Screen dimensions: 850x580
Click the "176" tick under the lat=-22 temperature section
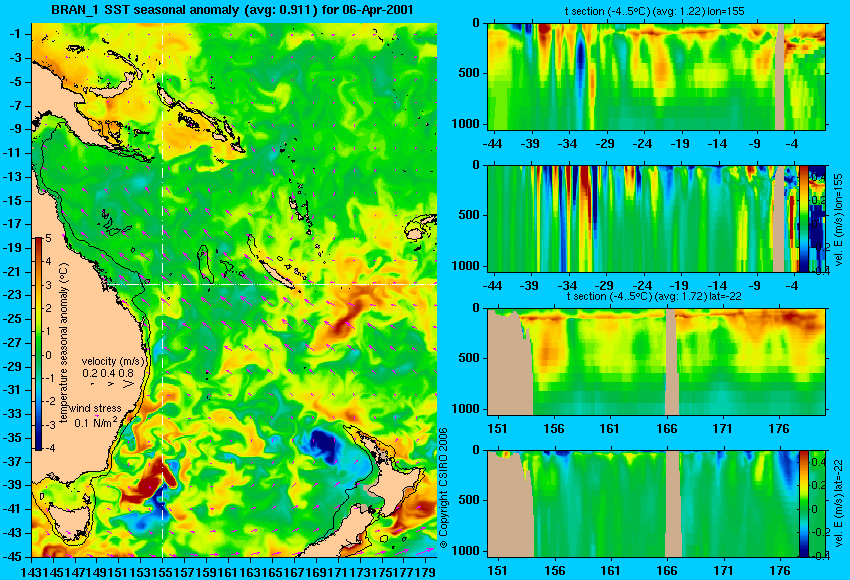(x=780, y=429)
